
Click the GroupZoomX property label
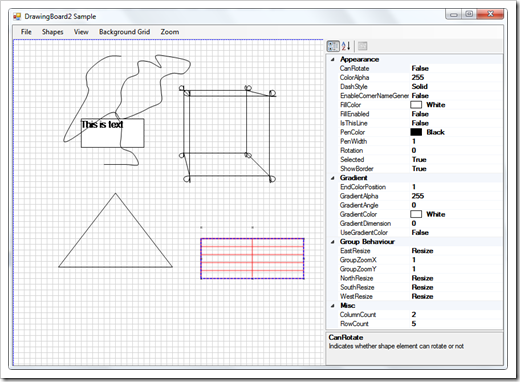pos(358,260)
